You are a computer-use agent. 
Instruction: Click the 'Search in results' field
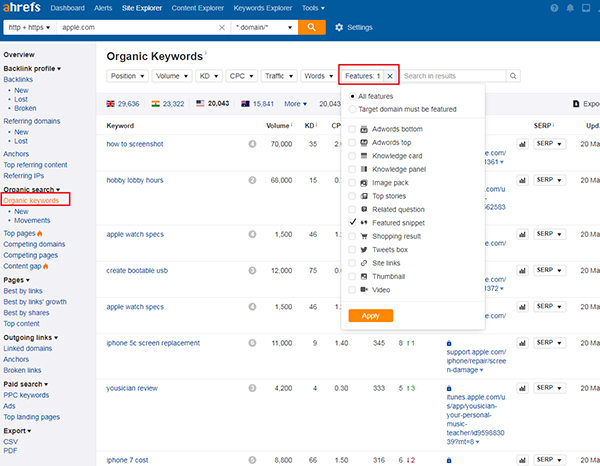[452, 75]
